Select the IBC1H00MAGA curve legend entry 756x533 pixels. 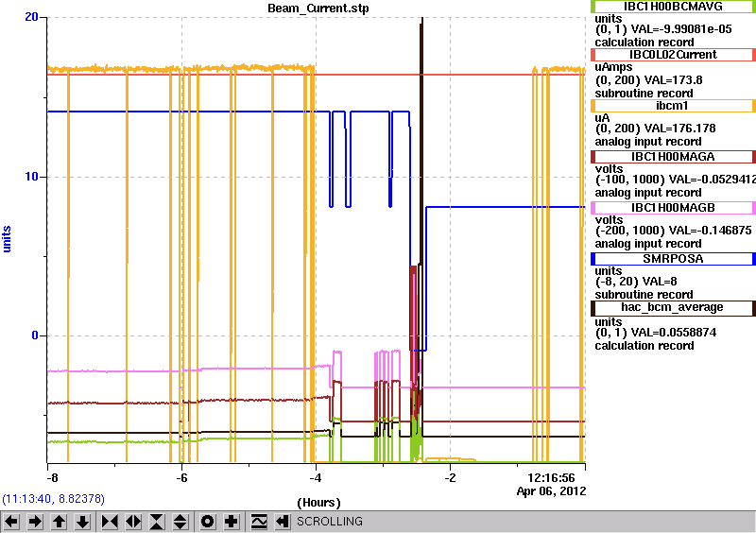pos(673,157)
